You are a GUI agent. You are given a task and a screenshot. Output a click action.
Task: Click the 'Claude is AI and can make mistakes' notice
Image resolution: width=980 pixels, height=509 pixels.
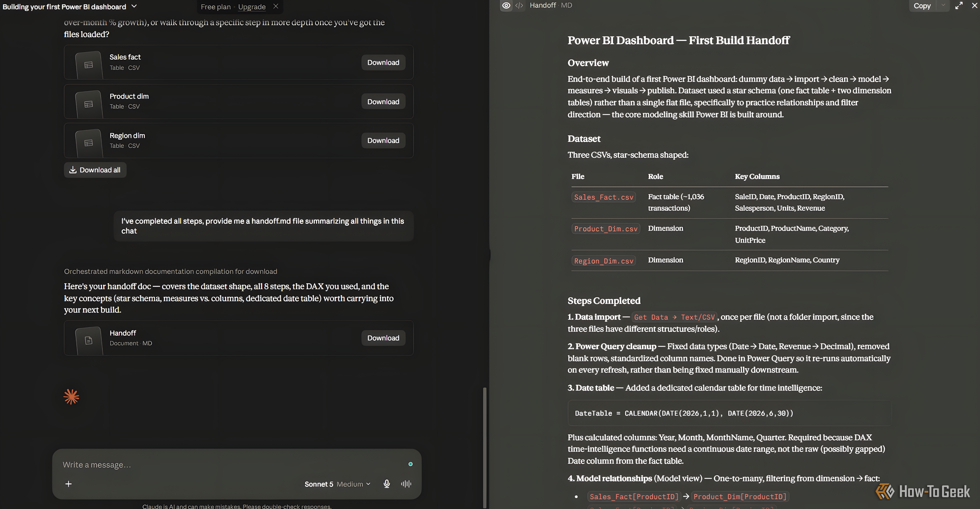click(237, 506)
